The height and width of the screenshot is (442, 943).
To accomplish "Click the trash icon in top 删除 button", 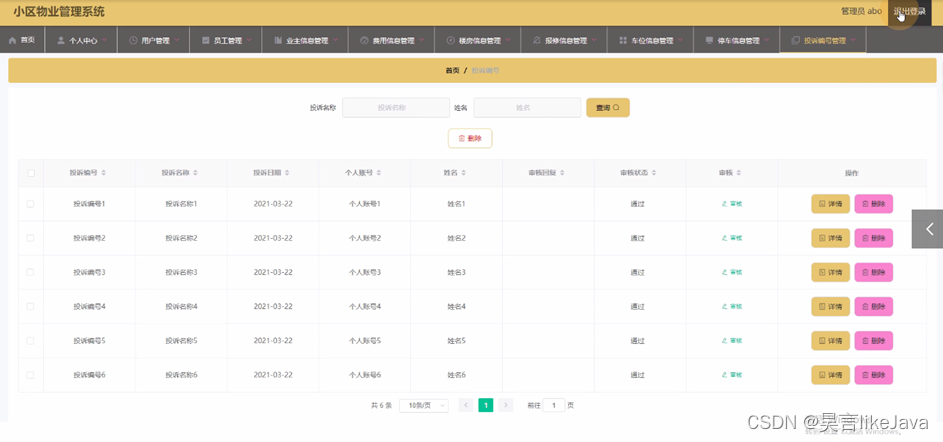I will click(x=462, y=138).
